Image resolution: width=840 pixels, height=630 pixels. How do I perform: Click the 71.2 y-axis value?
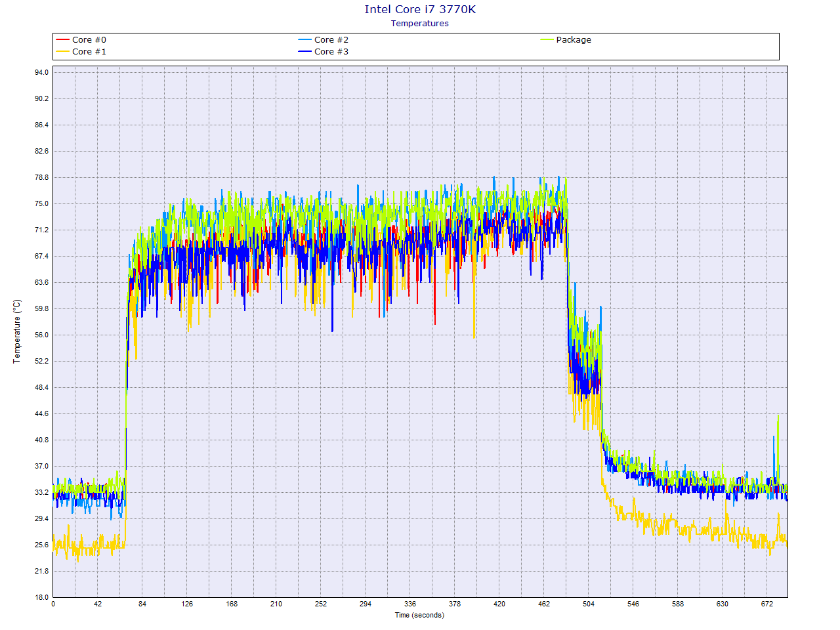click(41, 230)
